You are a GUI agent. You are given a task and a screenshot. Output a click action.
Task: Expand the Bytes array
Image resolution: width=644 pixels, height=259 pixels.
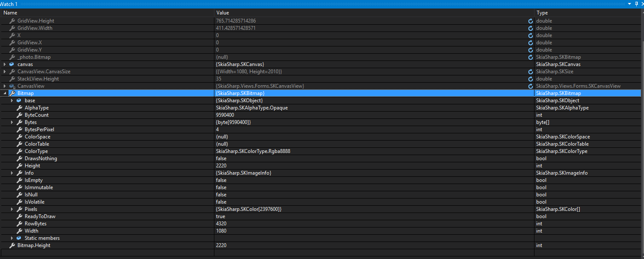(12, 122)
